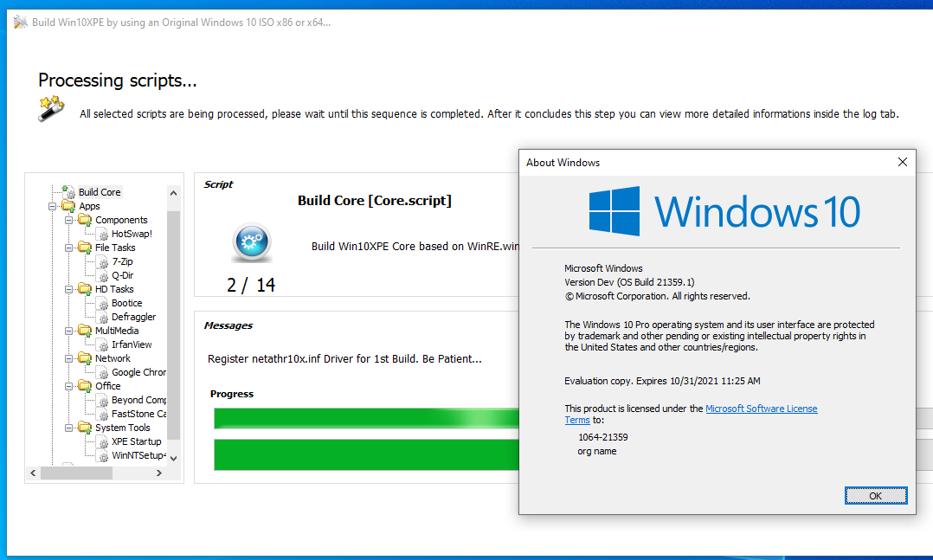Click the lower green progress bar
Image resolution: width=933 pixels, height=560 pixels.
[366, 454]
